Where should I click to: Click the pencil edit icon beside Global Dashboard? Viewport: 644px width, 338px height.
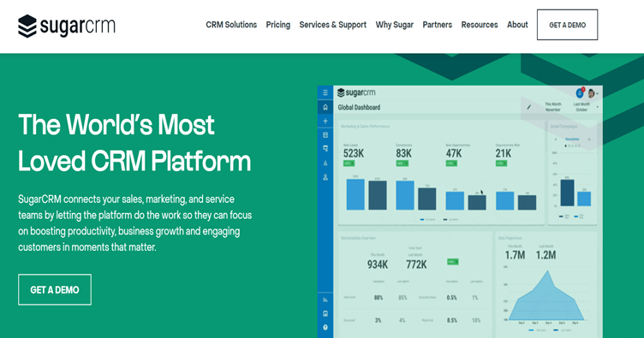529,107
